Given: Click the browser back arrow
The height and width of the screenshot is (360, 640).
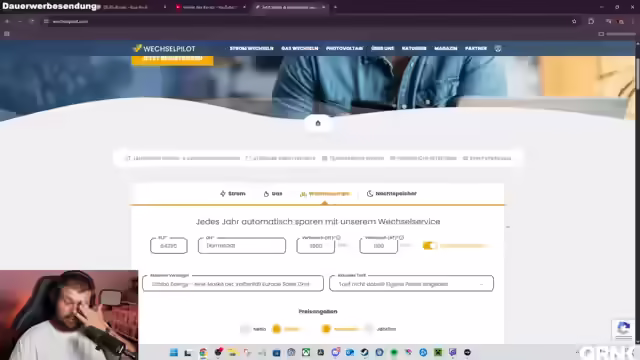Looking at the screenshot, I should [7, 21].
